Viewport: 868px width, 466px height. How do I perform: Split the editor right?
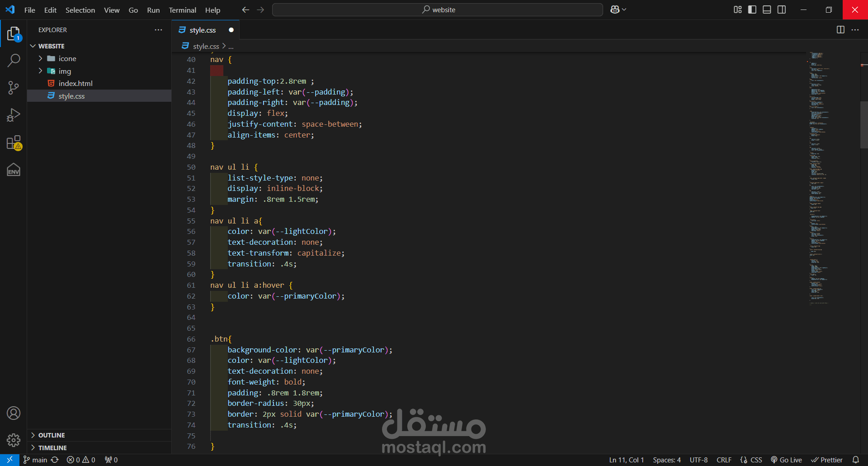pos(840,30)
